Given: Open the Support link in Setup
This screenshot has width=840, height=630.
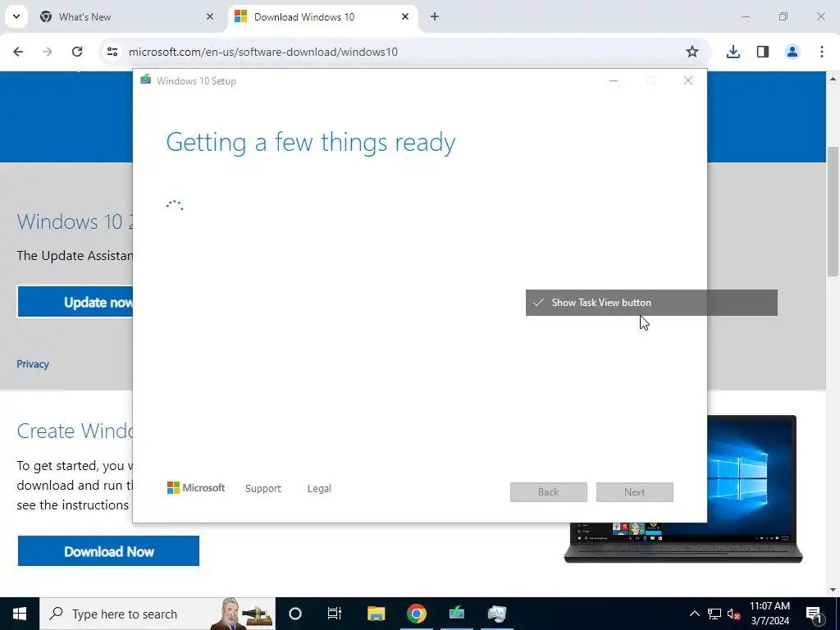Looking at the screenshot, I should coord(263,489).
